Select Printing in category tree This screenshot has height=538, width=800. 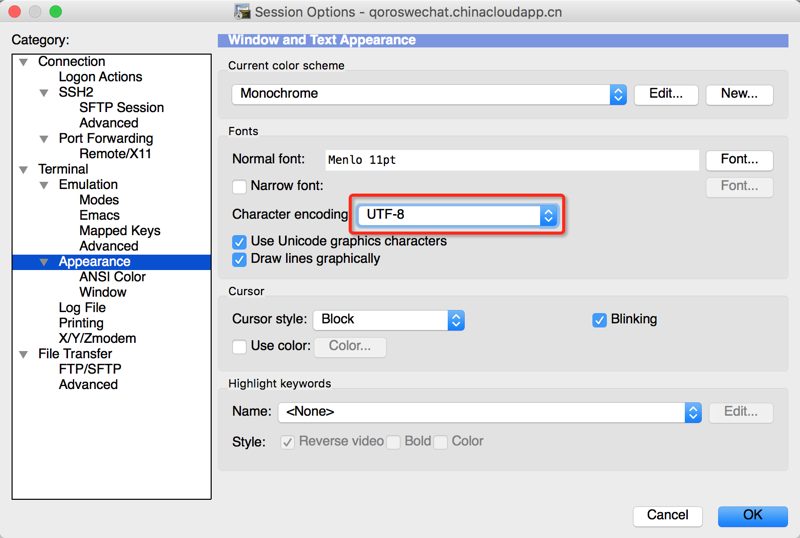tap(81, 323)
